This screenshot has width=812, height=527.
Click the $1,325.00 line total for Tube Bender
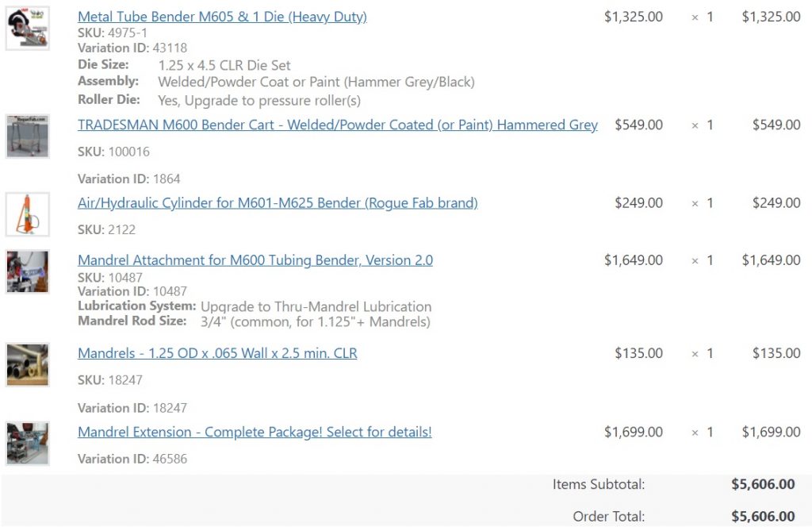[771, 17]
